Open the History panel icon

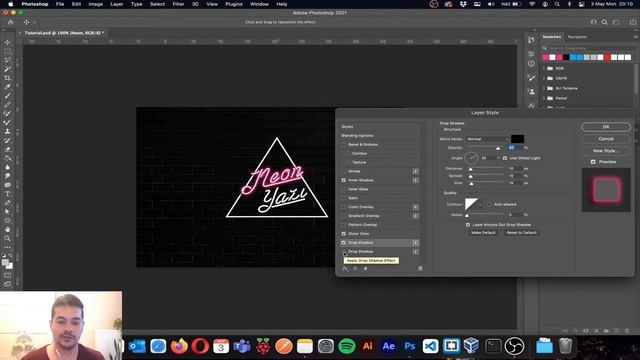[531, 40]
